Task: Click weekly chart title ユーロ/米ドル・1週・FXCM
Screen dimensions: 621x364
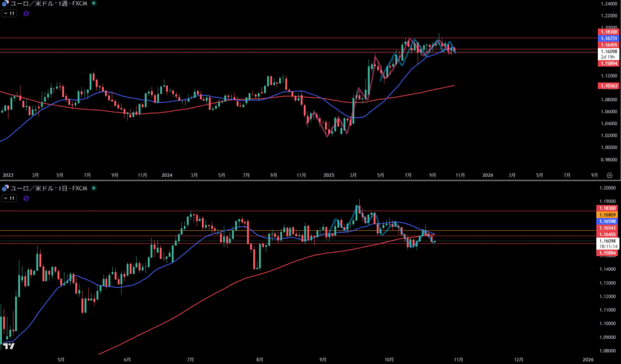Action: pos(49,4)
